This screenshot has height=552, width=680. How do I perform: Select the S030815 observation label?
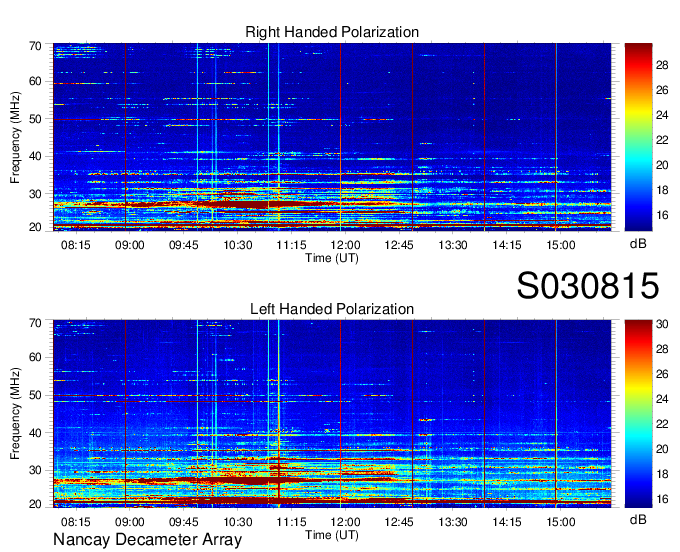588,286
